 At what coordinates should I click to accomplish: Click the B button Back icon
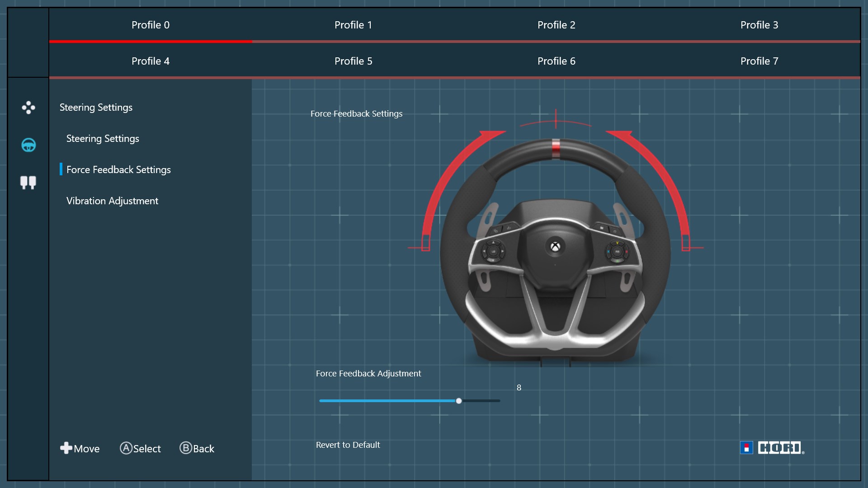tap(186, 448)
